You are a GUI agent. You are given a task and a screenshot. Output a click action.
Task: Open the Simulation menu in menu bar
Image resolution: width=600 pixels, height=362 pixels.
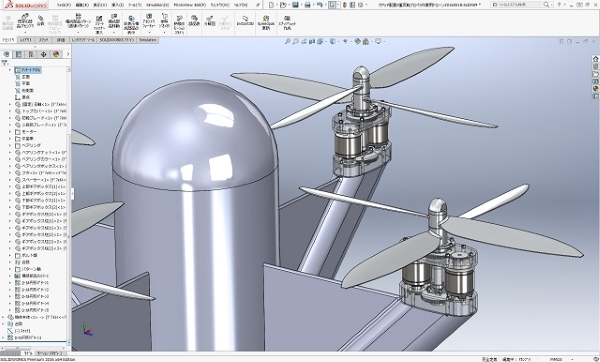click(x=157, y=5)
